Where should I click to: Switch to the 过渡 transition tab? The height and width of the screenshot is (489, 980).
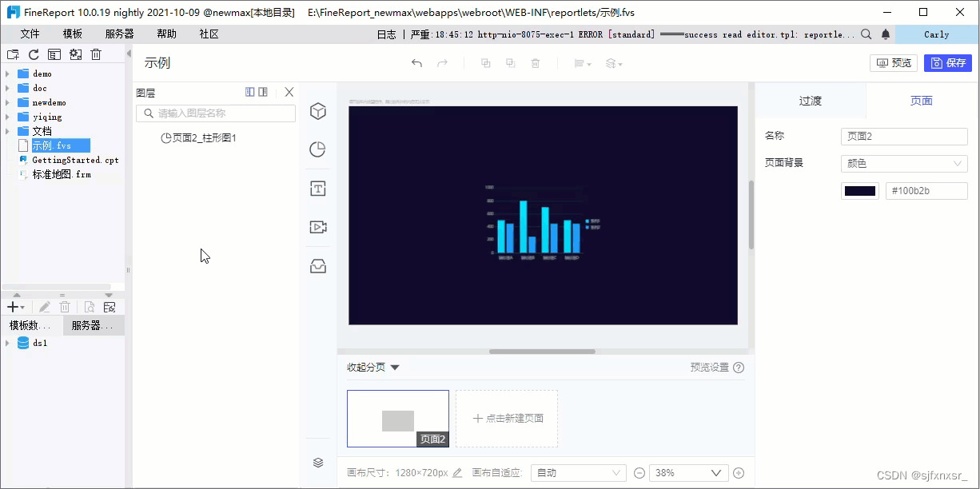click(811, 101)
